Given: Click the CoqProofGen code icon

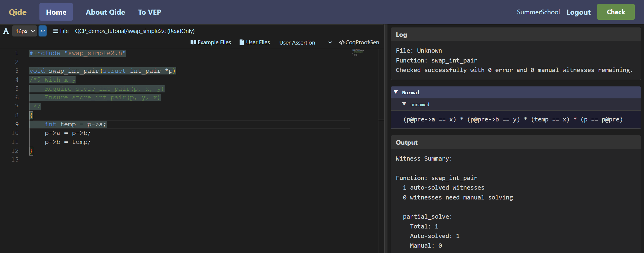Looking at the screenshot, I should (342, 42).
